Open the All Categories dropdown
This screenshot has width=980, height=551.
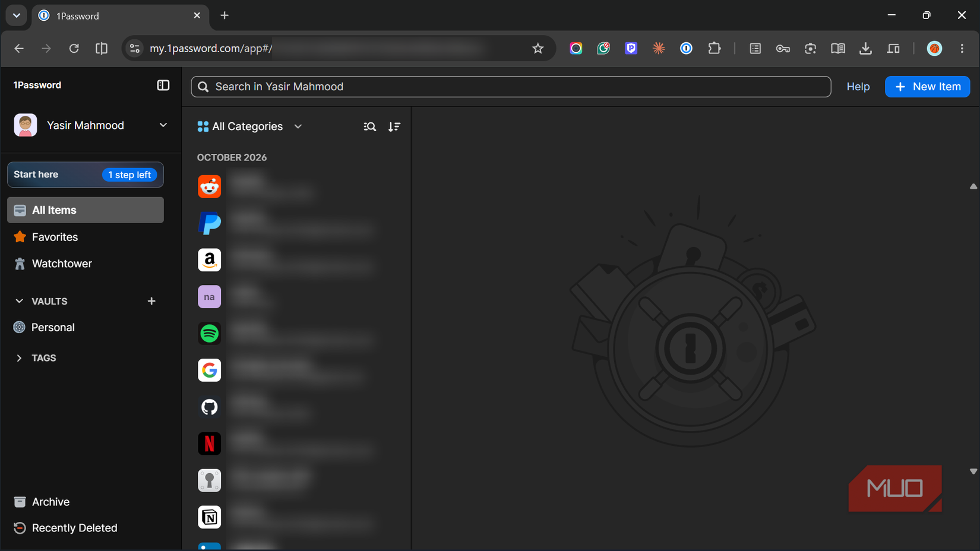(x=250, y=126)
